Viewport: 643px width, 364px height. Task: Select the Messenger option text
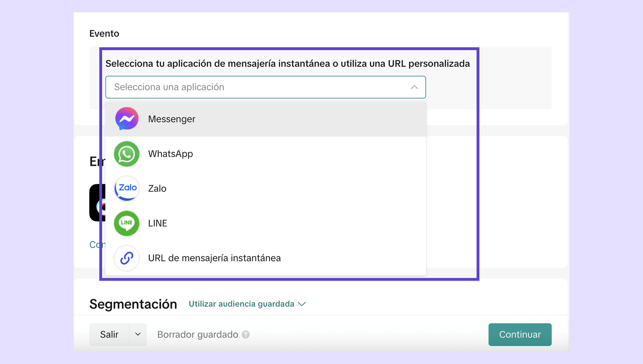click(x=171, y=119)
